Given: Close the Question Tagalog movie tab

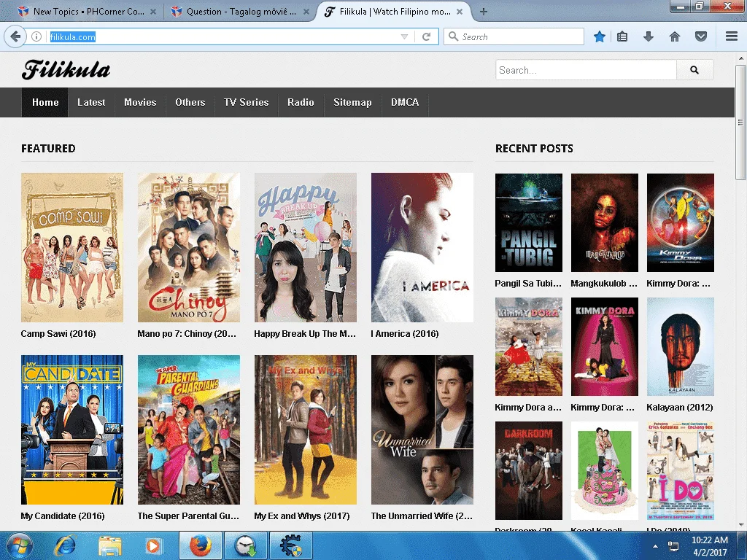Looking at the screenshot, I should [x=306, y=12].
